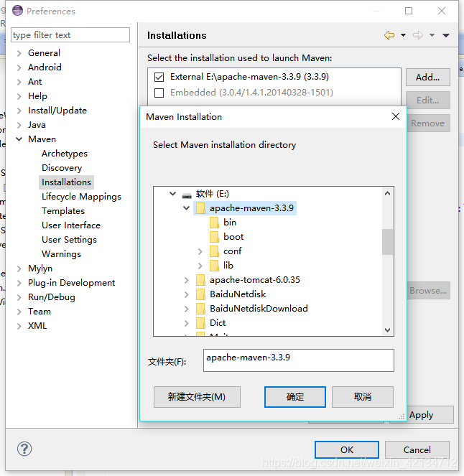Expand the Run/Debug node
464x476 pixels.
[x=19, y=297]
